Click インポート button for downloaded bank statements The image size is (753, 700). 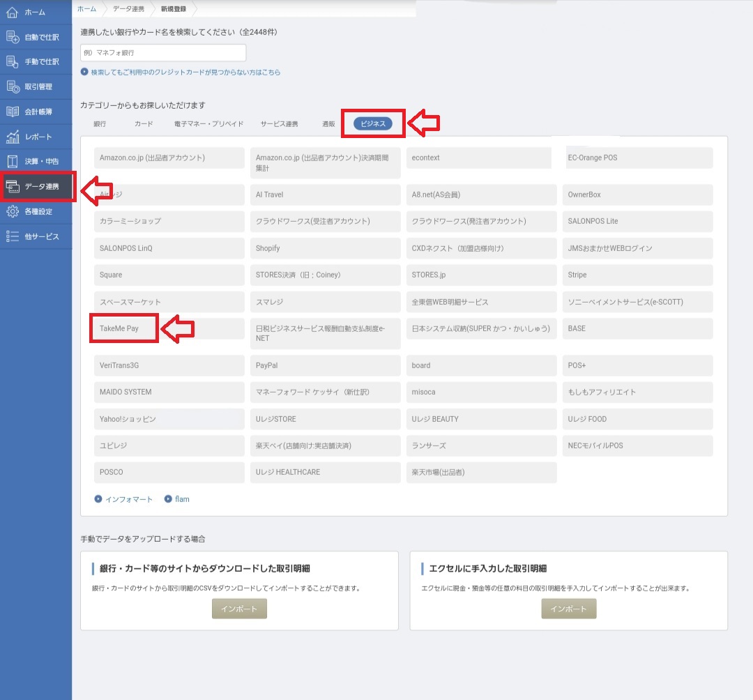[240, 609]
